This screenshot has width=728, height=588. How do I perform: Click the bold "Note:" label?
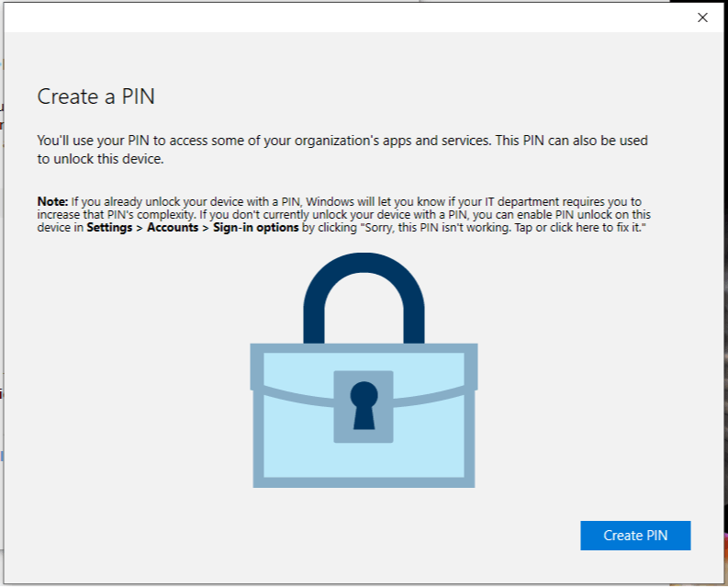(52, 202)
